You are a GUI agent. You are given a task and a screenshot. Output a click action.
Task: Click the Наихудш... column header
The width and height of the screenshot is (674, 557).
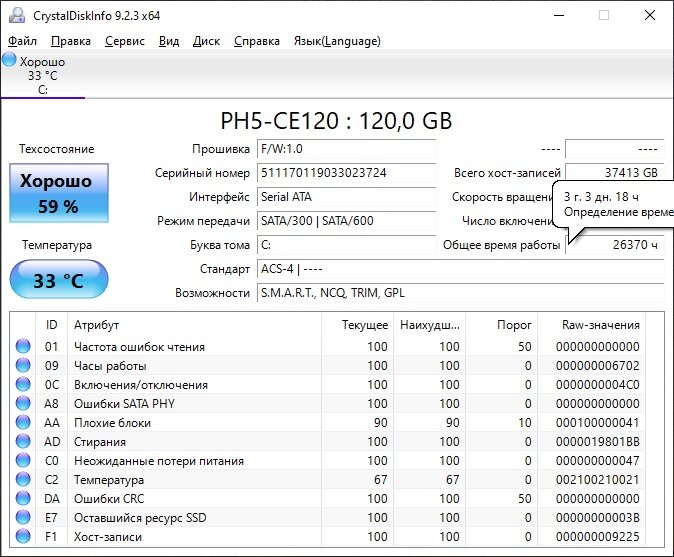click(x=430, y=325)
